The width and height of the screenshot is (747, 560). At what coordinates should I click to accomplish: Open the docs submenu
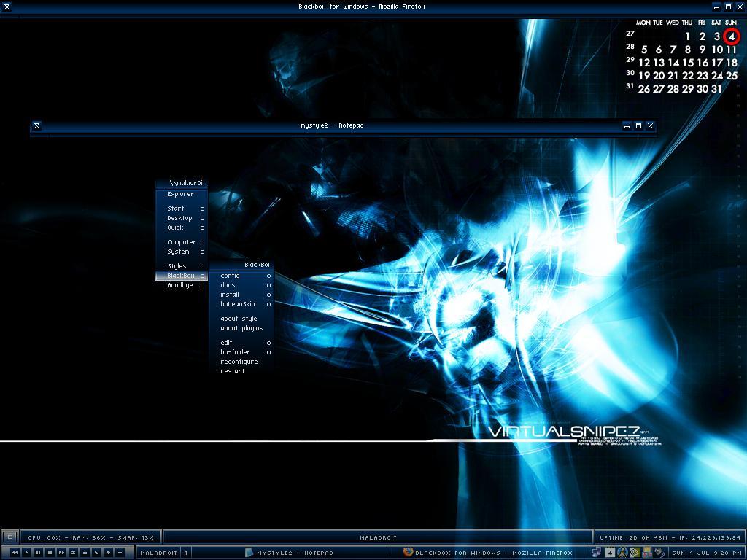(x=241, y=285)
